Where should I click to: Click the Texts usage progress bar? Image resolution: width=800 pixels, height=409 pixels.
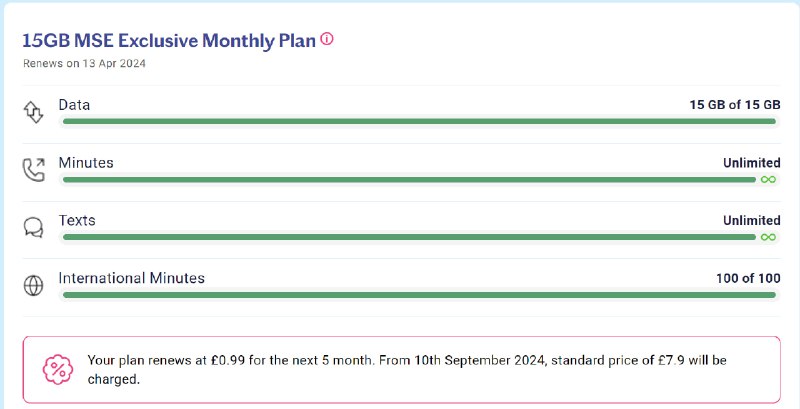pyautogui.click(x=408, y=237)
